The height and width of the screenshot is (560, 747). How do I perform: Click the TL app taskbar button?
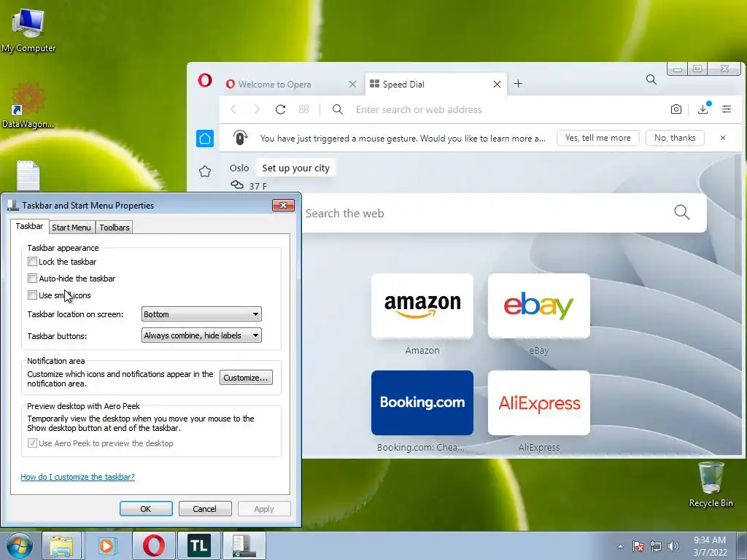(198, 545)
